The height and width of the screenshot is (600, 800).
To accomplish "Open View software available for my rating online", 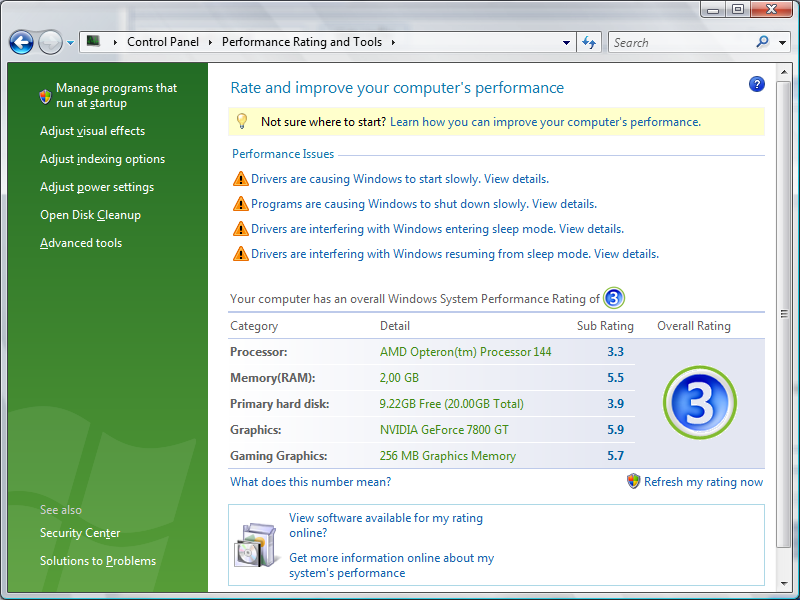I will pos(386,526).
